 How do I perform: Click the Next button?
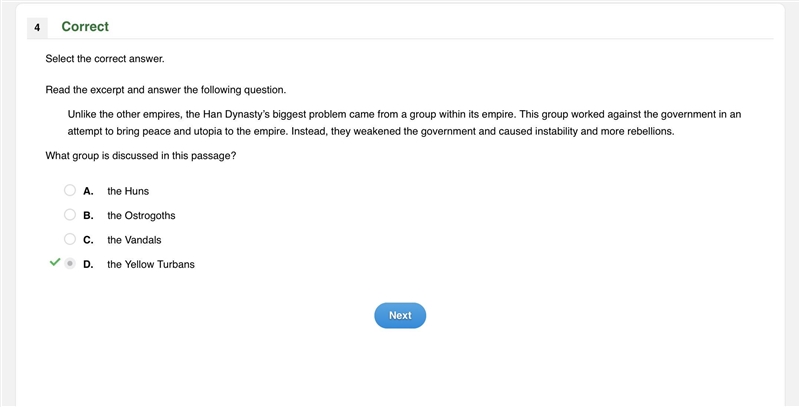pyautogui.click(x=400, y=316)
